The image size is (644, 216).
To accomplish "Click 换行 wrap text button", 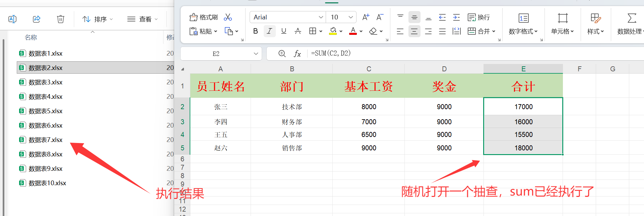I will (479, 17).
